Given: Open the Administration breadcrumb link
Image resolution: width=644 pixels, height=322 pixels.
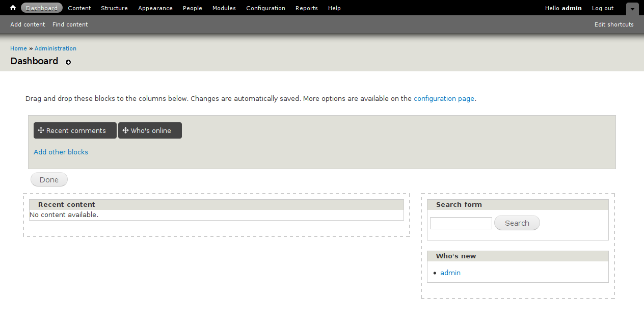Looking at the screenshot, I should (55, 48).
